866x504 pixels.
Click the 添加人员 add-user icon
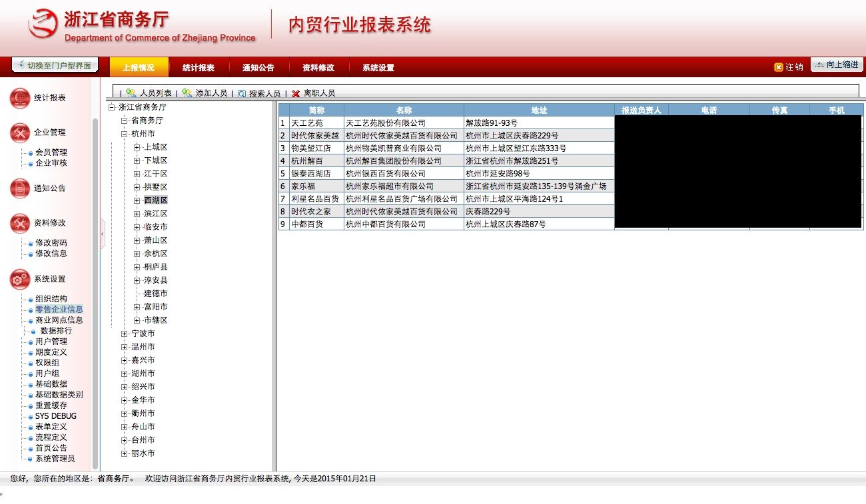point(187,93)
